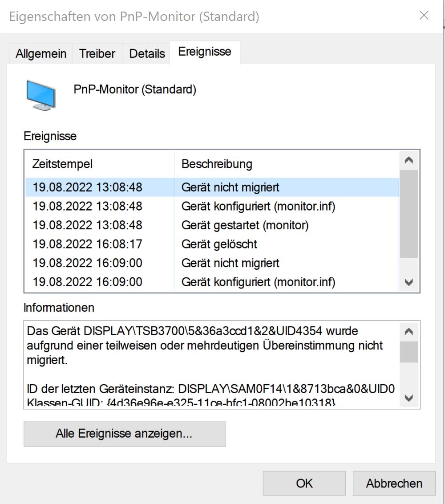Open 'Alle Ereignisse anzeigen...' button
This screenshot has width=445, height=504.
pyautogui.click(x=124, y=434)
